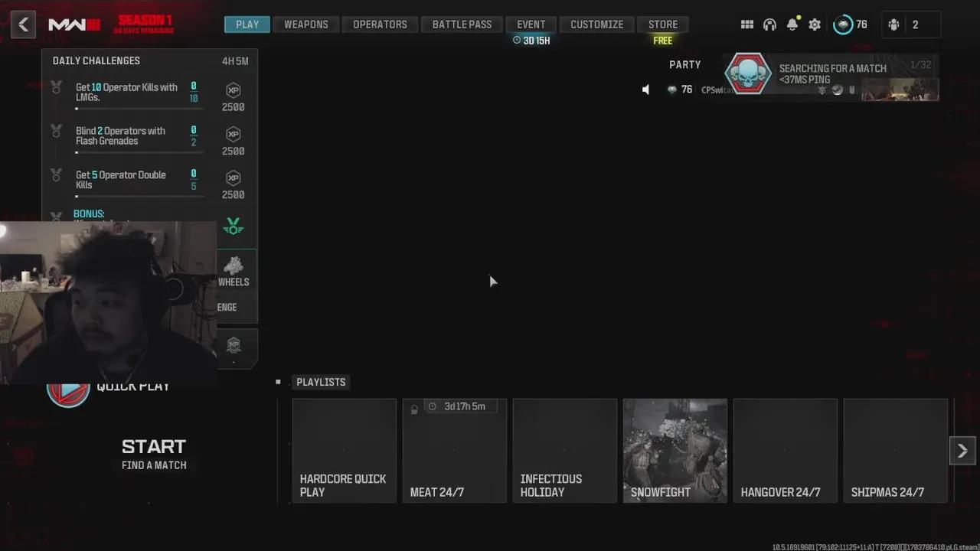Screen dimensions: 980x551
Task: Click the medal icon for Double Kills challenge
Action: 56,175
